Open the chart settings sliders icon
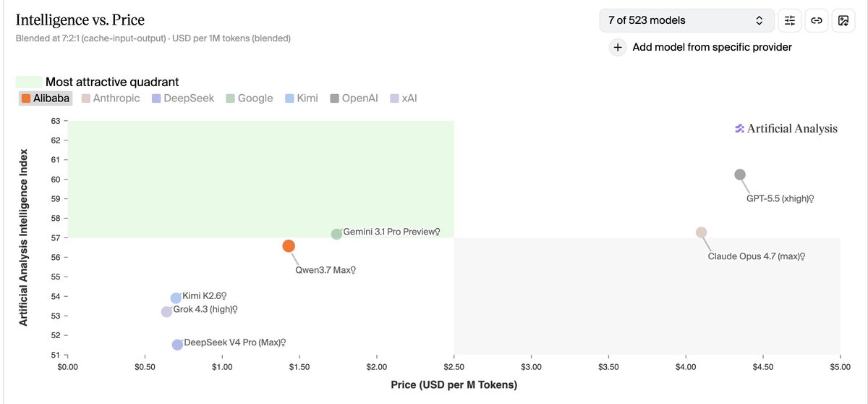 [x=790, y=20]
